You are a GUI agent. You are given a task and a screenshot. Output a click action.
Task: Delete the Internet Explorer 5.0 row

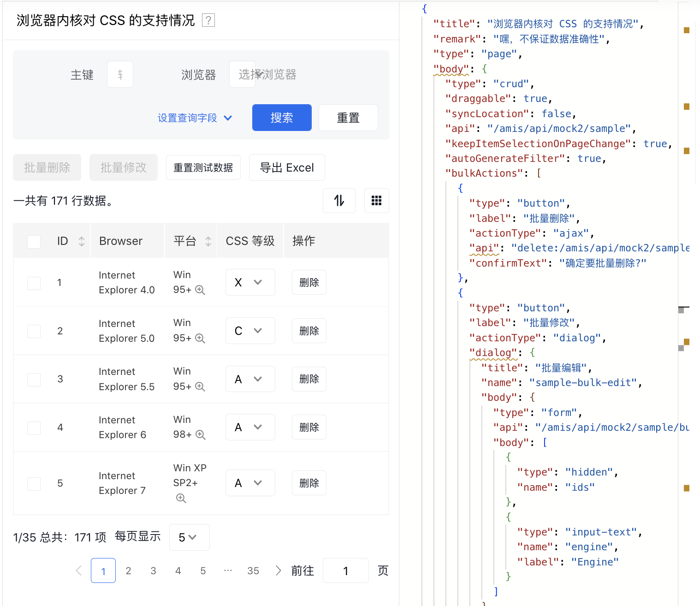click(x=309, y=331)
